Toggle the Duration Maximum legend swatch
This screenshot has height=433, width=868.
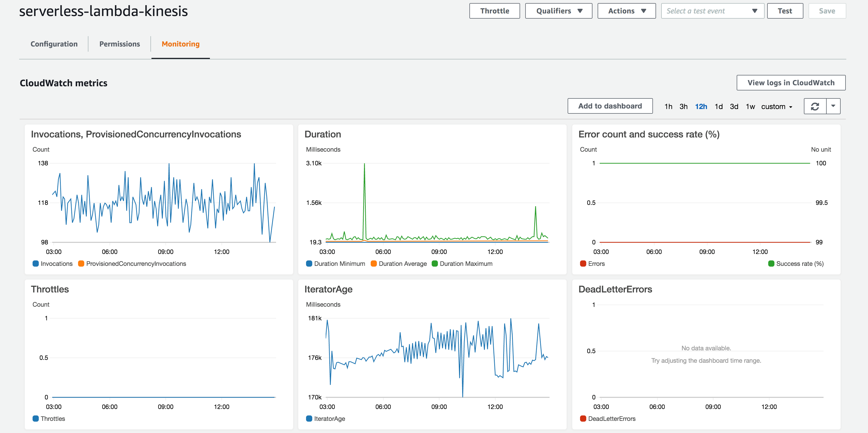(x=435, y=264)
